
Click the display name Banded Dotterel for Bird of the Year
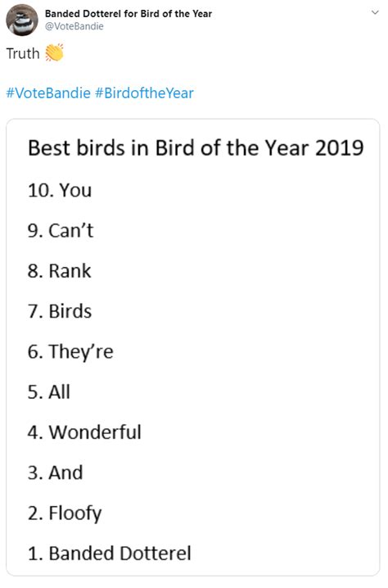129,14
